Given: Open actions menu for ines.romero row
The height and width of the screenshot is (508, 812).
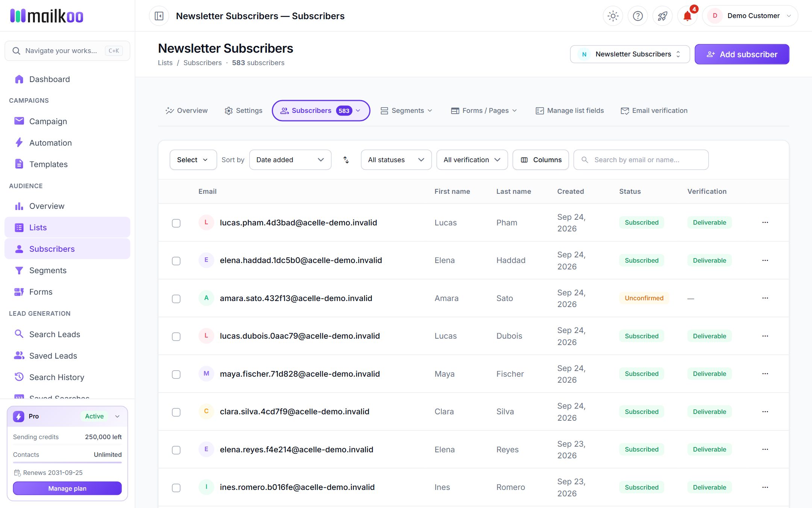Looking at the screenshot, I should pos(765,487).
